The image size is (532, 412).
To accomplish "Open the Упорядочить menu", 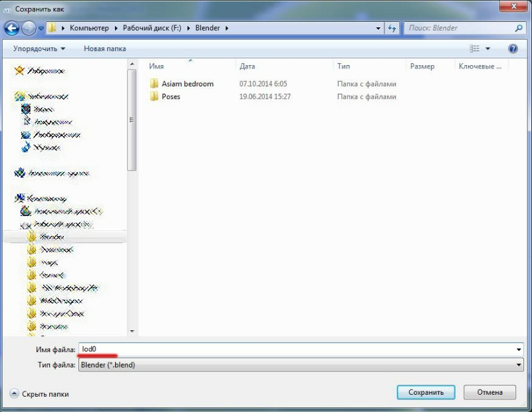I will (x=39, y=49).
